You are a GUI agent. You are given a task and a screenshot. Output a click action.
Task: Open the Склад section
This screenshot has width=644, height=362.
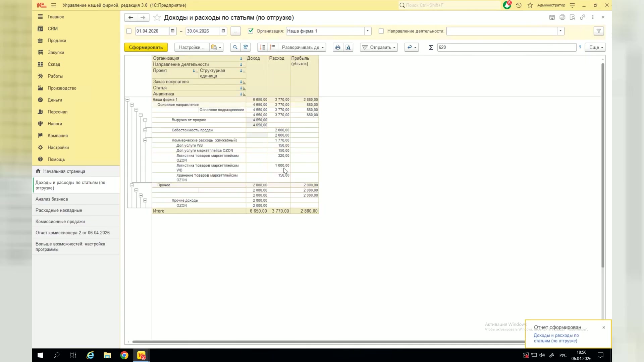(54, 64)
